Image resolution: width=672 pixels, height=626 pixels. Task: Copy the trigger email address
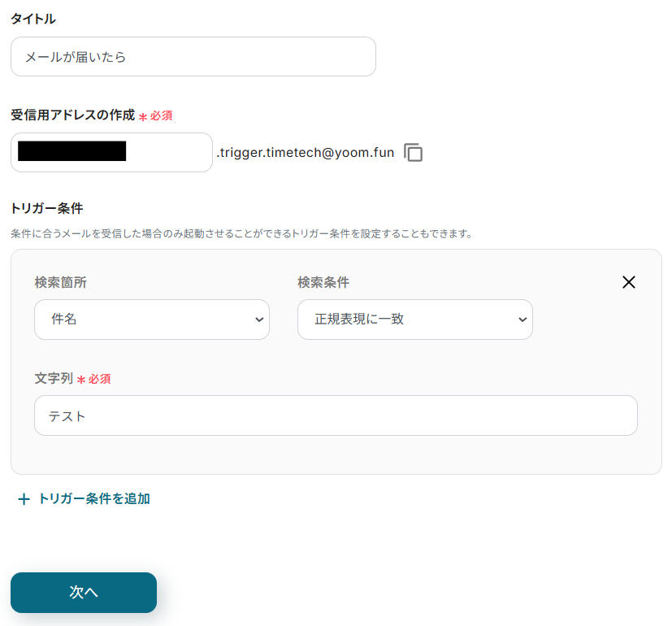point(413,153)
